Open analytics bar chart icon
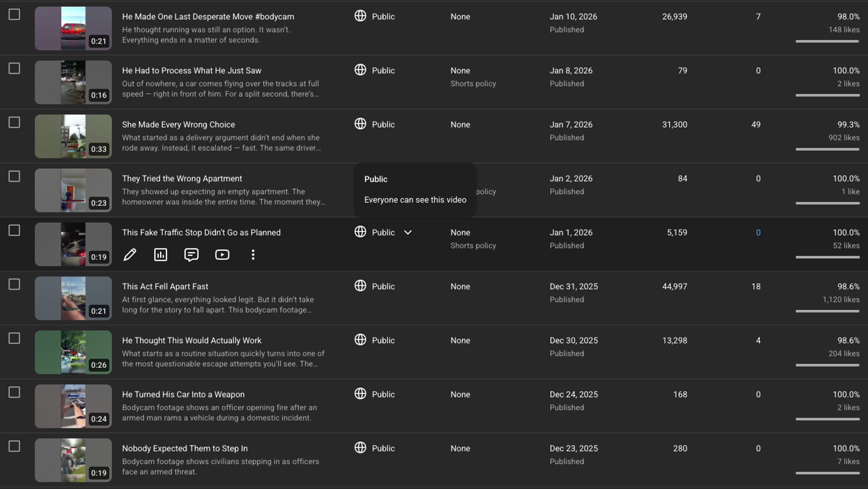 coord(161,255)
